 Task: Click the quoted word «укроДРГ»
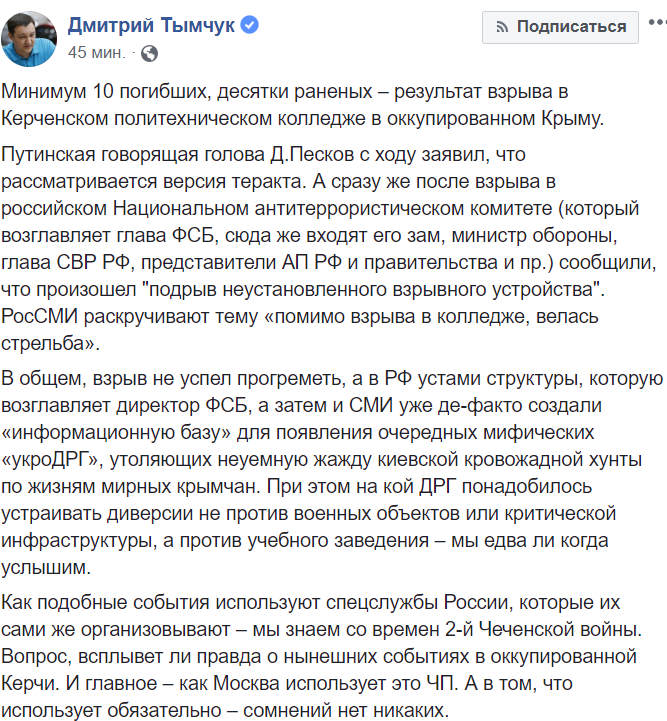tap(52, 460)
